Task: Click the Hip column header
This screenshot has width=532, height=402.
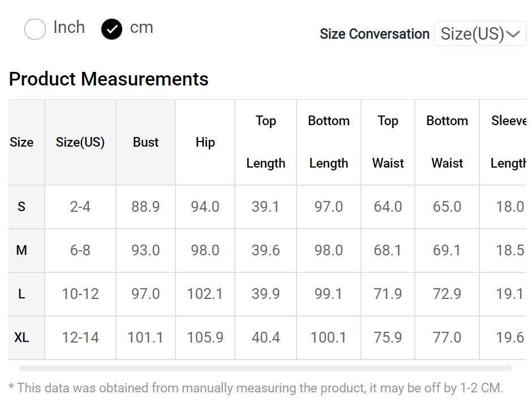Action: (x=205, y=142)
